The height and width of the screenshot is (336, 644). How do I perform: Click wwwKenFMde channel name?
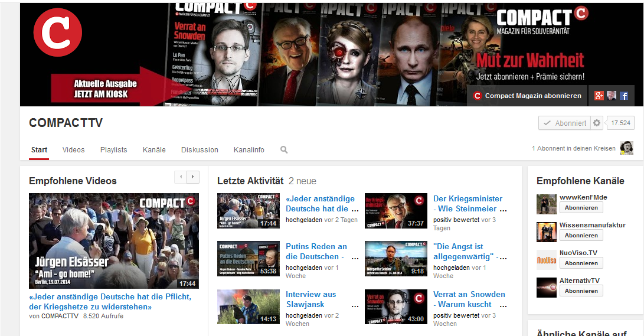583,197
